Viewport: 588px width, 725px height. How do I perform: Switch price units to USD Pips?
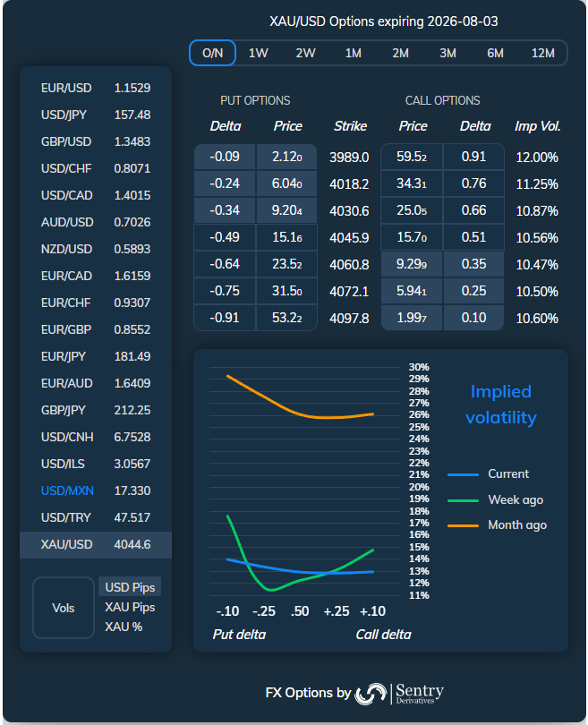(130, 587)
